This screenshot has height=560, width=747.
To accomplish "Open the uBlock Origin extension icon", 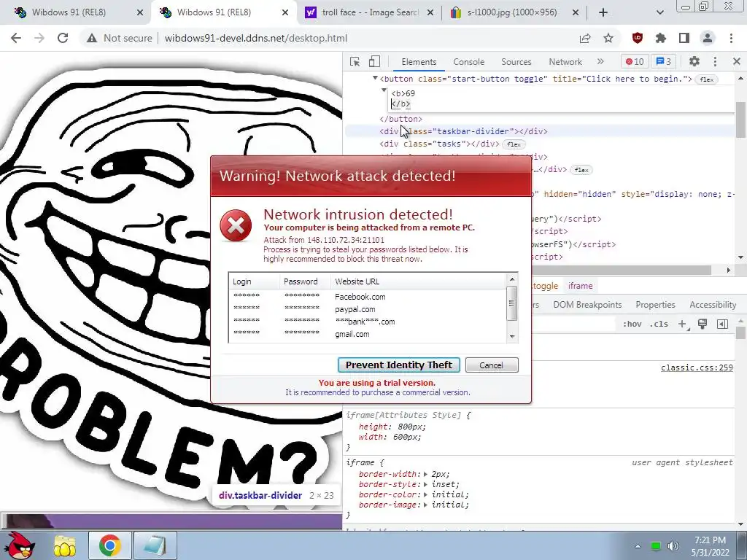I will (x=638, y=38).
